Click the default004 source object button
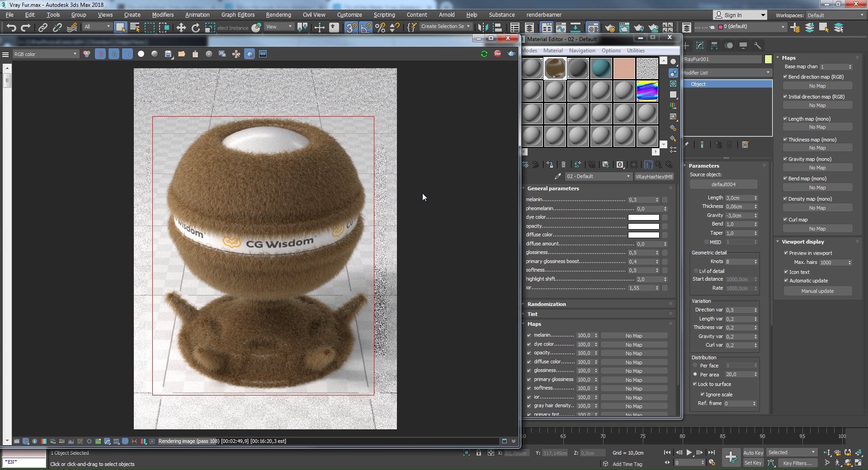The width and height of the screenshot is (868, 470). coord(723,184)
